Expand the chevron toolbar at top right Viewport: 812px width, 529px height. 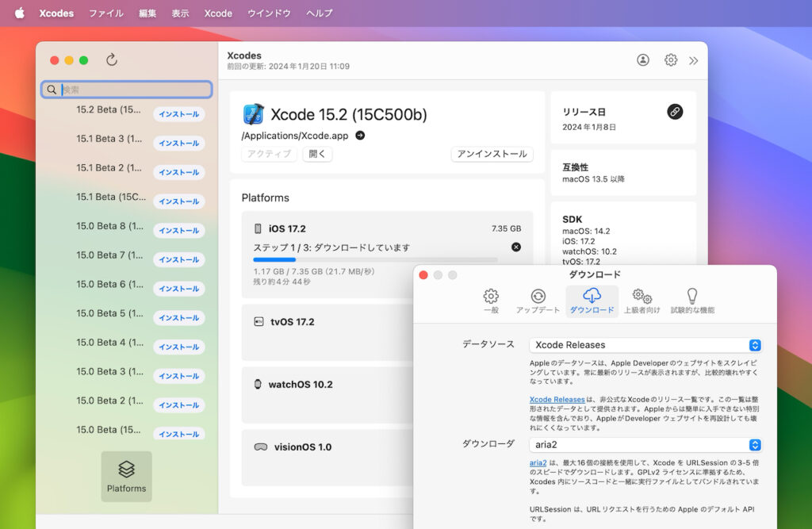[694, 59]
